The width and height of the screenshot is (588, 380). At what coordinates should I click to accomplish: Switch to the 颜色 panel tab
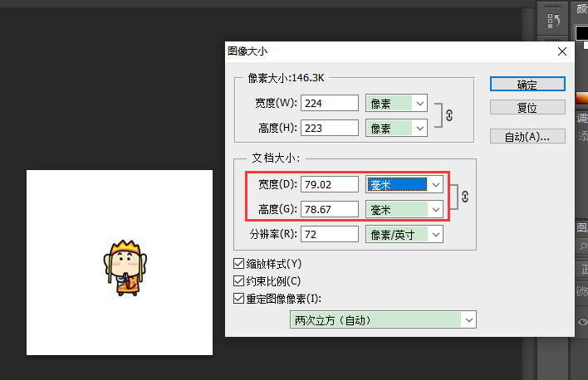coord(582,8)
